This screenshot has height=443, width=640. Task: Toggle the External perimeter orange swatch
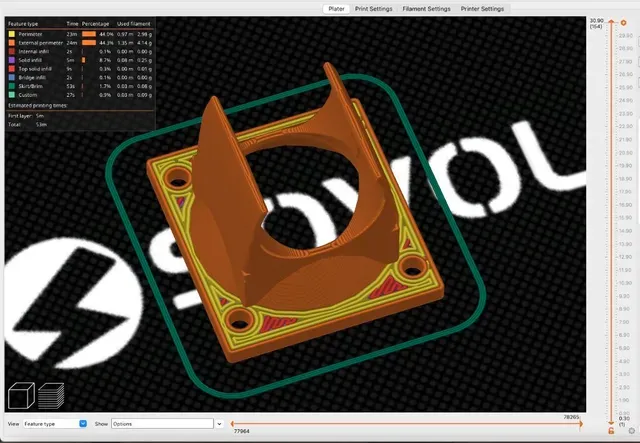(x=12, y=43)
